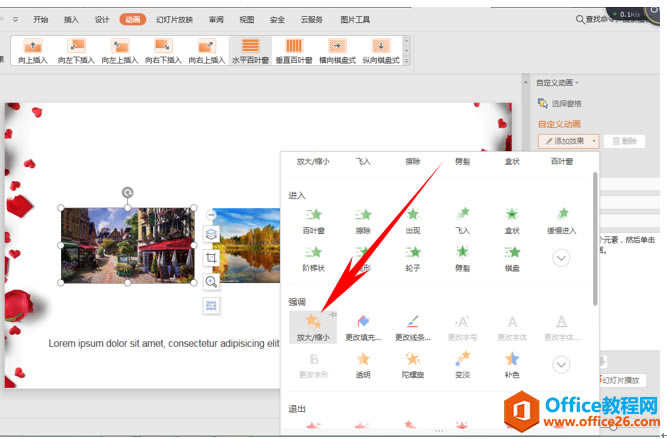
Task: Apply the 向左下插入 slide transition
Action: [76, 51]
